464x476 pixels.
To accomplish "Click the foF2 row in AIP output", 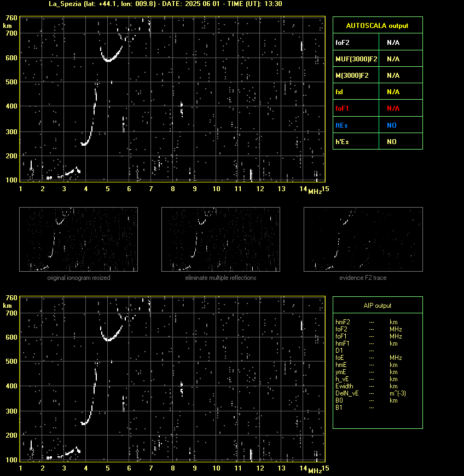I will pyautogui.click(x=369, y=329).
